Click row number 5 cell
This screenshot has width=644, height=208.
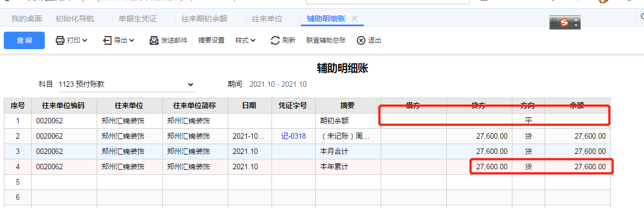(17, 182)
